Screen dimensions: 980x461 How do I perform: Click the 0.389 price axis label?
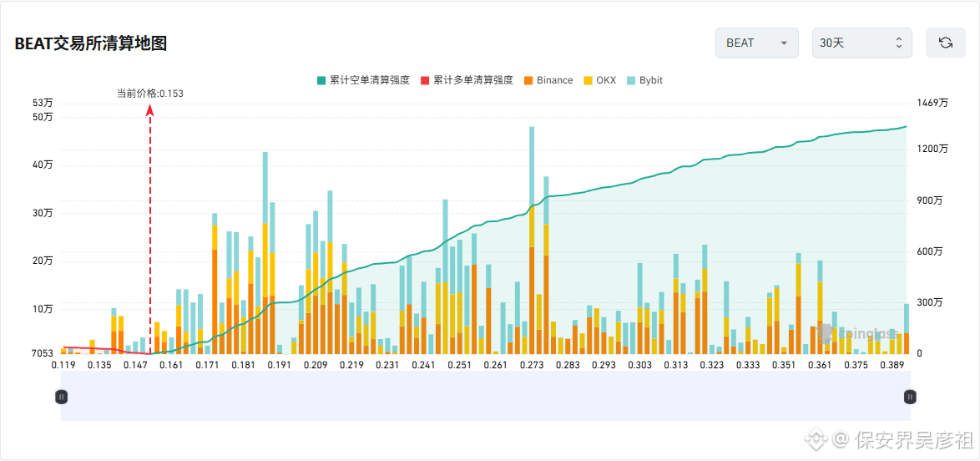click(x=892, y=365)
